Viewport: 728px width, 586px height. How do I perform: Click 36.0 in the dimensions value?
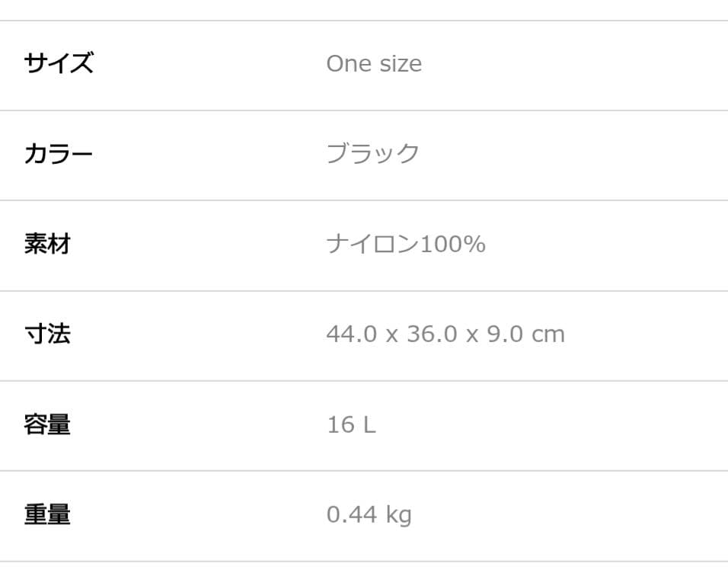pos(433,334)
